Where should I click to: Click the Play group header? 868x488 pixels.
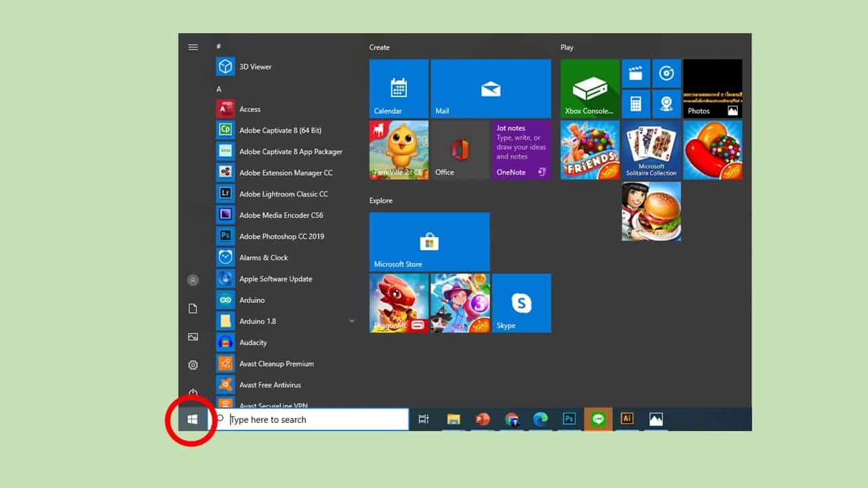(x=567, y=47)
